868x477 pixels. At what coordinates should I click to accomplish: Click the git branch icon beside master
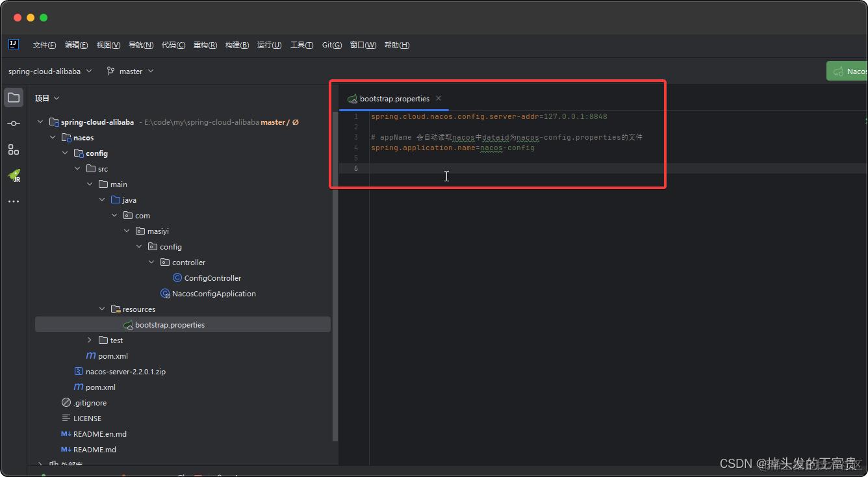pyautogui.click(x=110, y=71)
